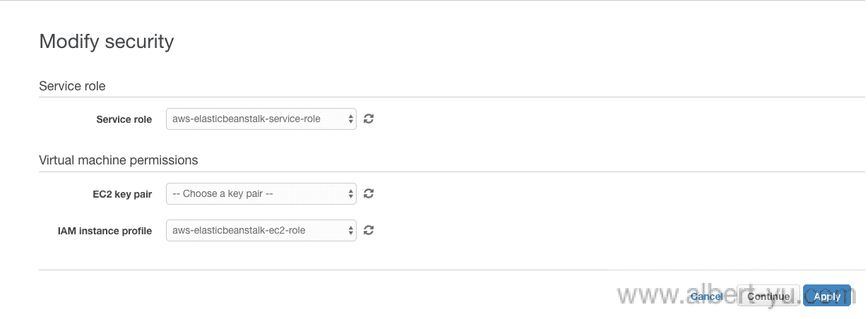Open the EC2 key pair dropdown
The height and width of the screenshot is (319, 868).
coord(261,193)
